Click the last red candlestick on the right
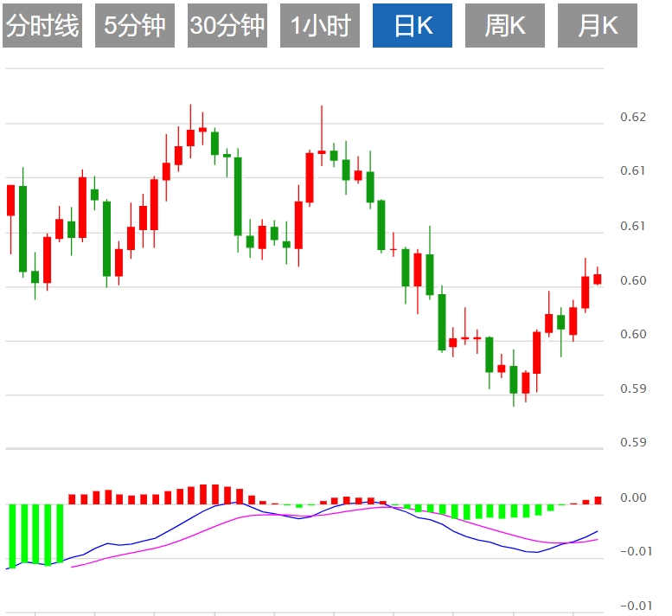 click(598, 279)
